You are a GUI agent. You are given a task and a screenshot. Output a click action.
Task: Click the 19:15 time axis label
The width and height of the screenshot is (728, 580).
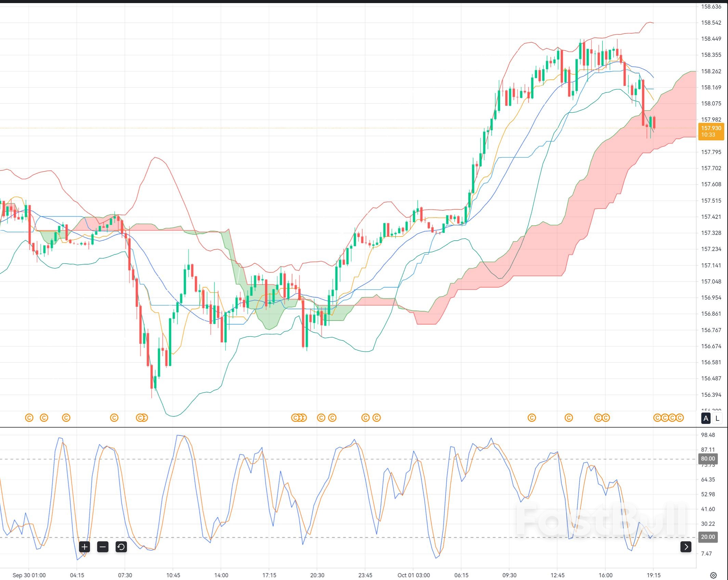coord(653,575)
